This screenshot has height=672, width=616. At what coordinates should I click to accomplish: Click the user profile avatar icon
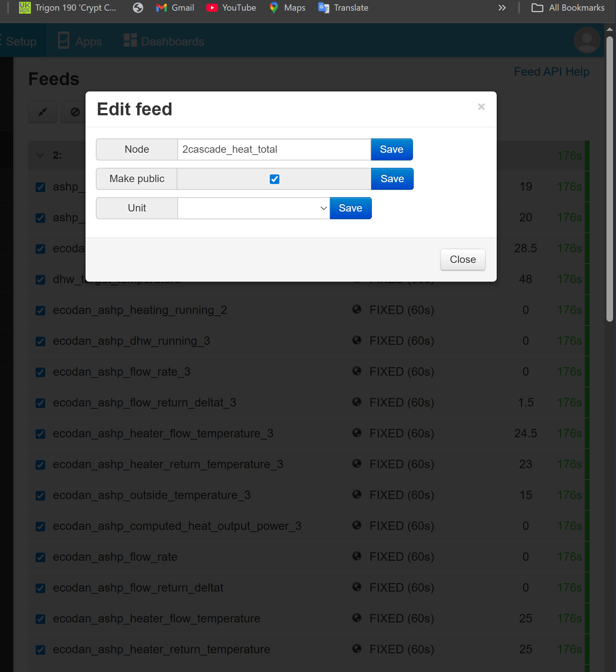pyautogui.click(x=587, y=40)
